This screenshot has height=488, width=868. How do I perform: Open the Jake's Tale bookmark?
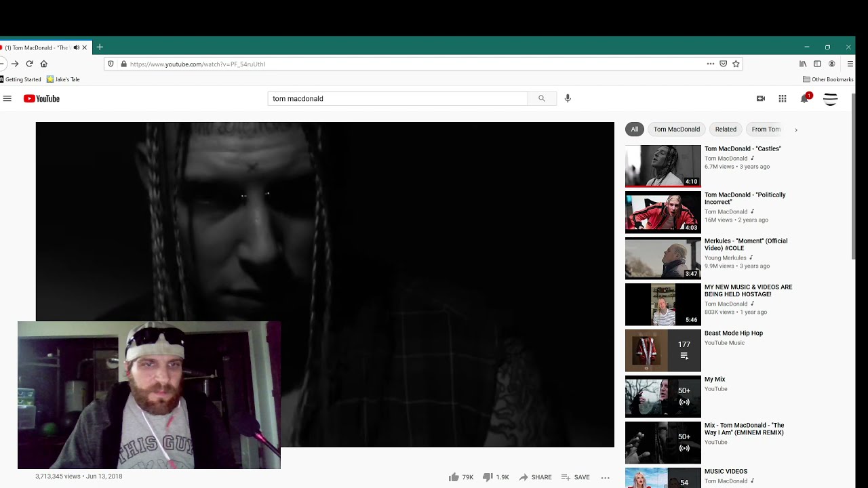(63, 79)
